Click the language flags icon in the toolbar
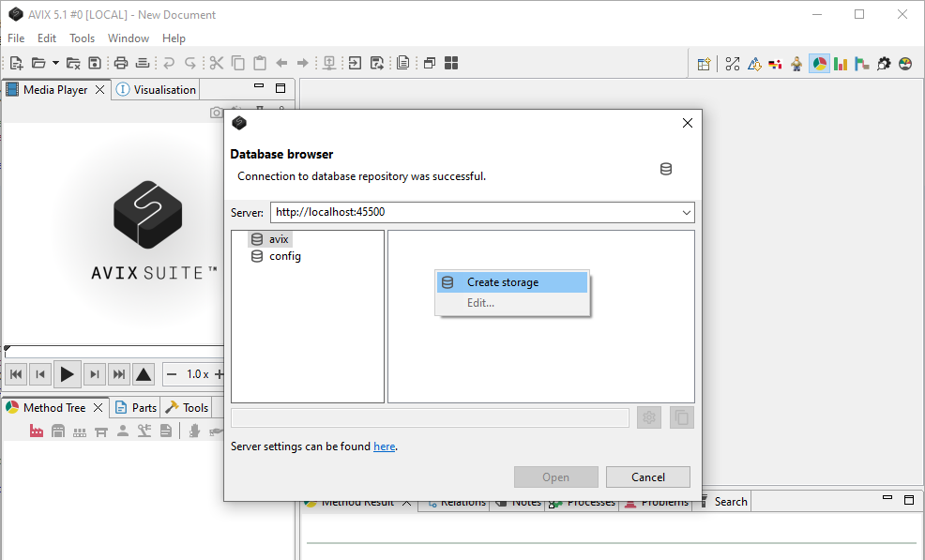Screen dimensions: 925x560 click(775, 64)
